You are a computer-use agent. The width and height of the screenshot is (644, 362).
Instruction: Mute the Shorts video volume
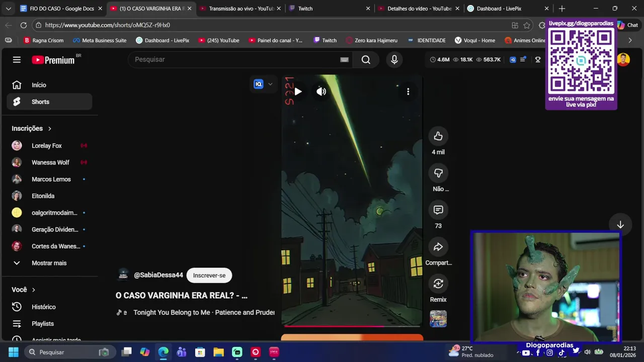tap(321, 92)
